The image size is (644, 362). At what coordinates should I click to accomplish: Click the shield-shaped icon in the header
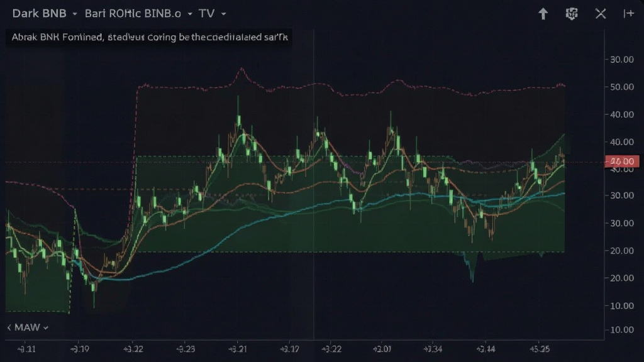pyautogui.click(x=572, y=14)
